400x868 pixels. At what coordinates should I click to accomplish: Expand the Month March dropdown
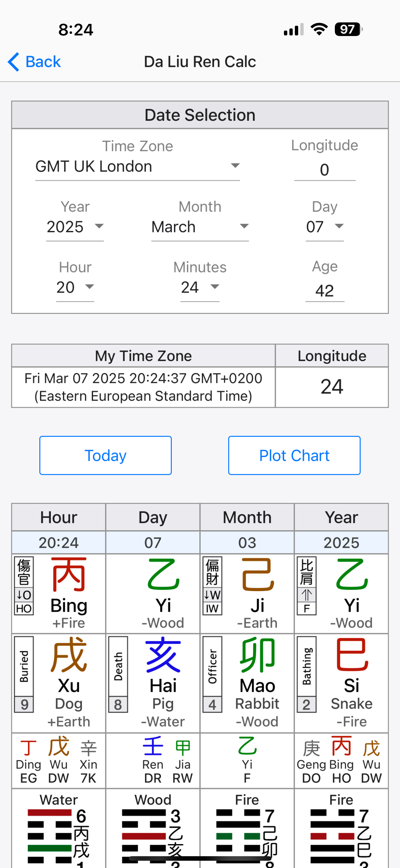(200, 227)
